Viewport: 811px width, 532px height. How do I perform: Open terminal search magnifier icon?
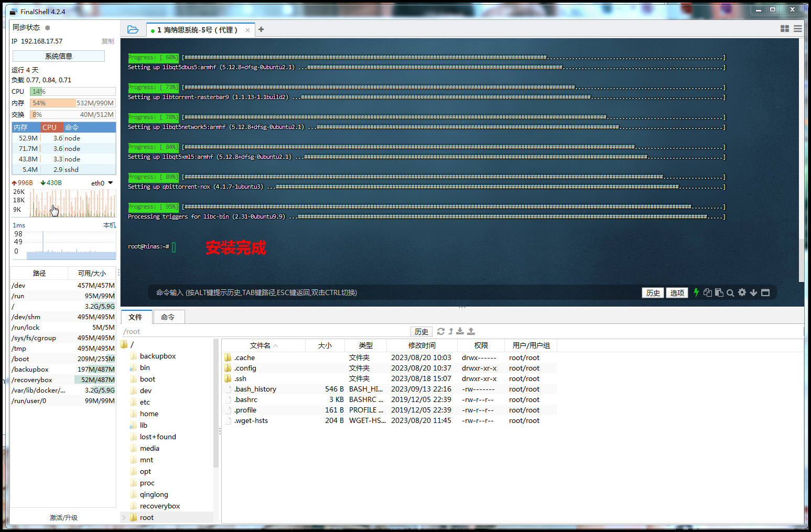(x=730, y=293)
